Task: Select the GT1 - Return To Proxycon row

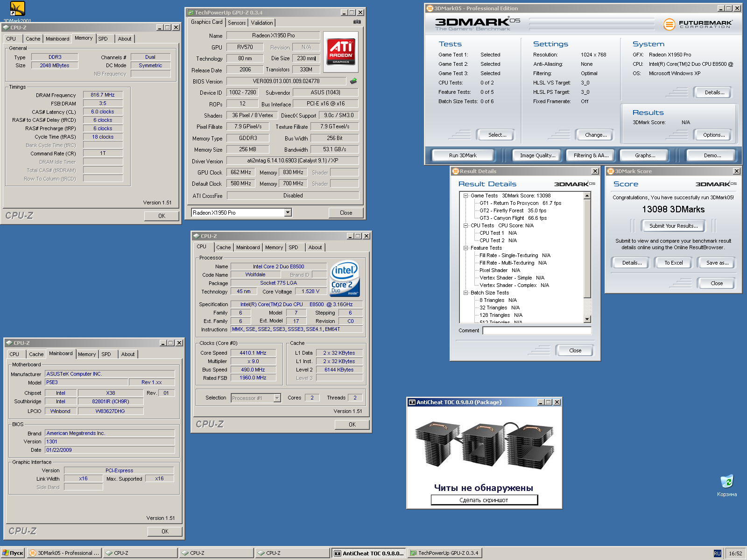Action: click(520, 203)
